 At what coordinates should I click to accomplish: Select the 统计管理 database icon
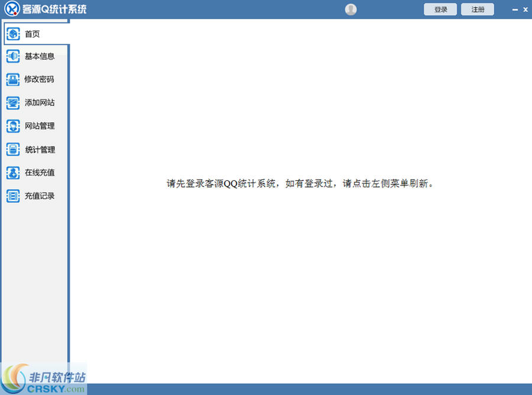click(13, 150)
